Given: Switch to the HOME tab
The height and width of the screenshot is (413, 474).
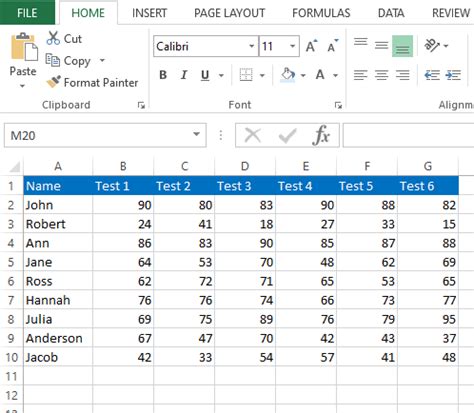Looking at the screenshot, I should coord(88,13).
